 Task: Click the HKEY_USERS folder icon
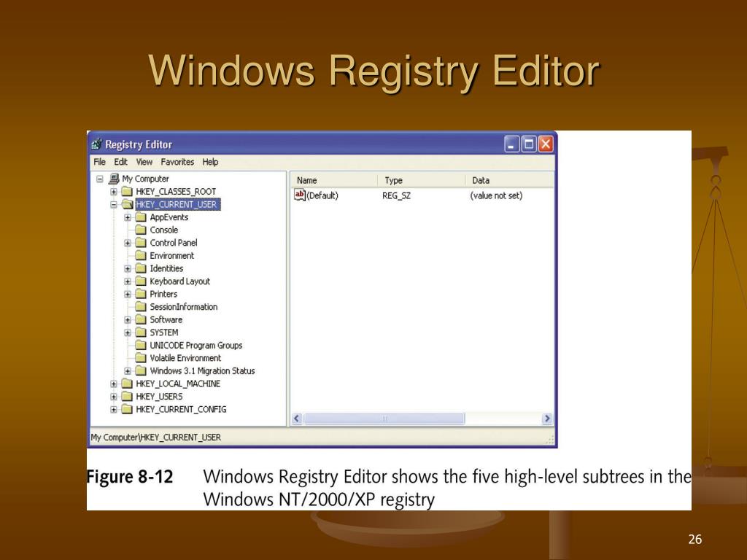pos(127,397)
